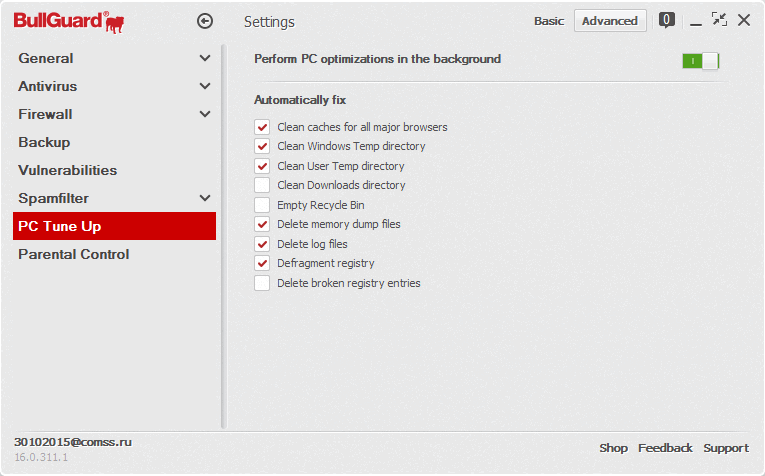Minimize the BullGuard window
765x476 pixels.
pos(696,24)
